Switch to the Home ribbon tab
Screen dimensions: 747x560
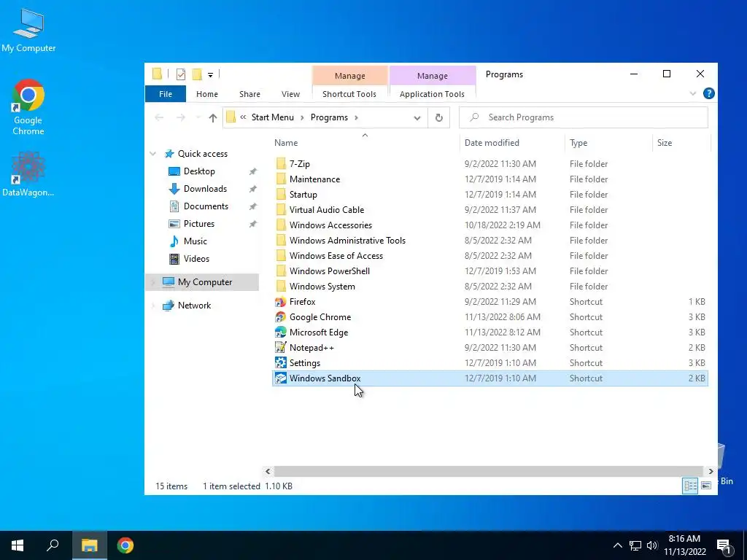206,94
